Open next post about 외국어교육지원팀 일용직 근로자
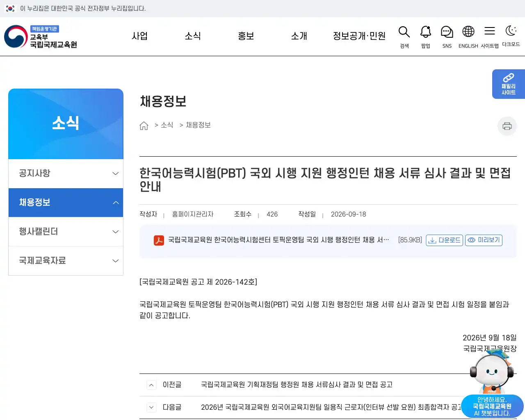 click(x=331, y=407)
